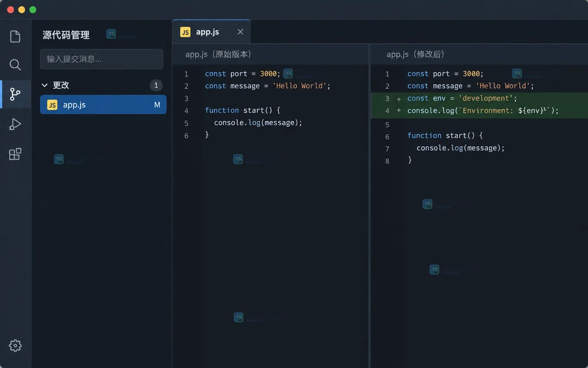
Task: Click the added line const env = 'development'
Action: [x=462, y=98]
